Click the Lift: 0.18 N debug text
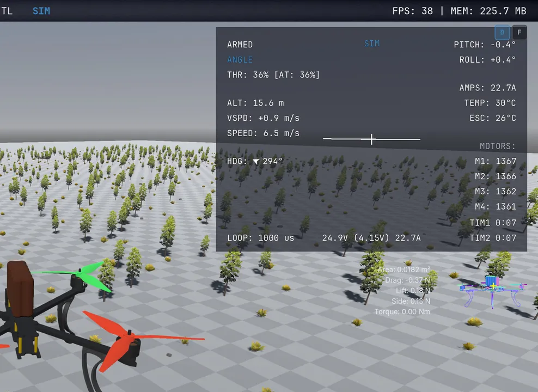Viewport: 538px width, 392px height. tap(413, 291)
